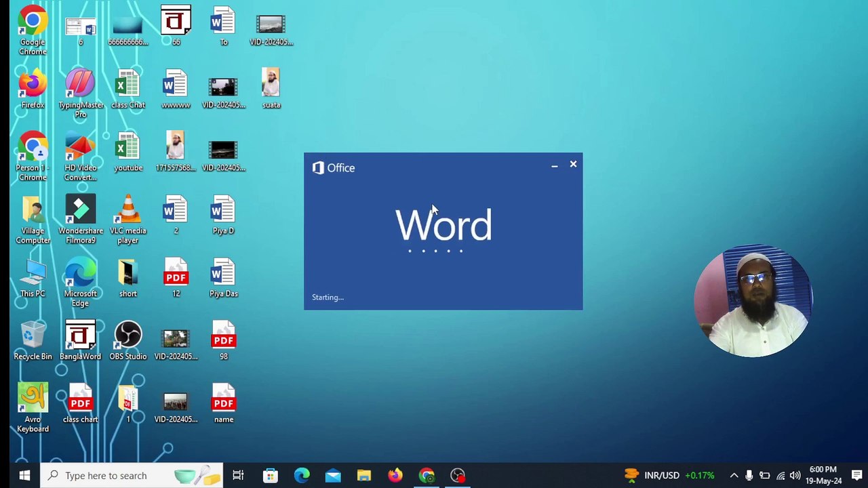Launch TypingMaster Pro from the desktop
The height and width of the screenshot is (488, 868).
[x=80, y=94]
